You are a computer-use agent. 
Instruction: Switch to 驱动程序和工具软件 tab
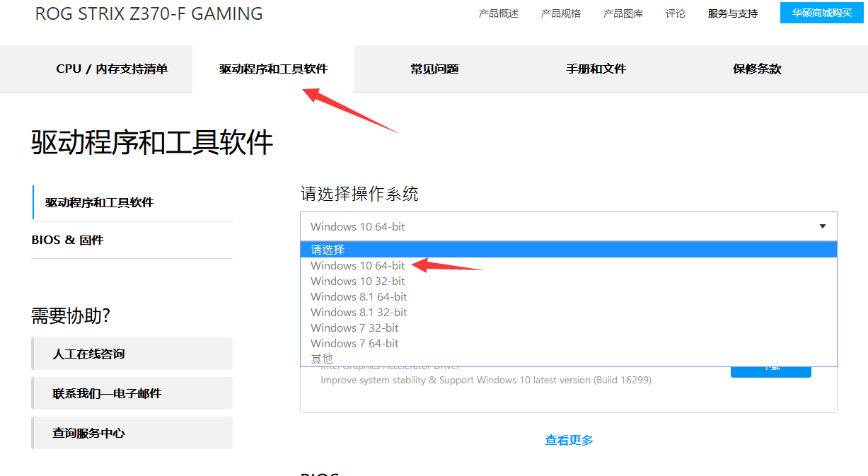[273, 69]
